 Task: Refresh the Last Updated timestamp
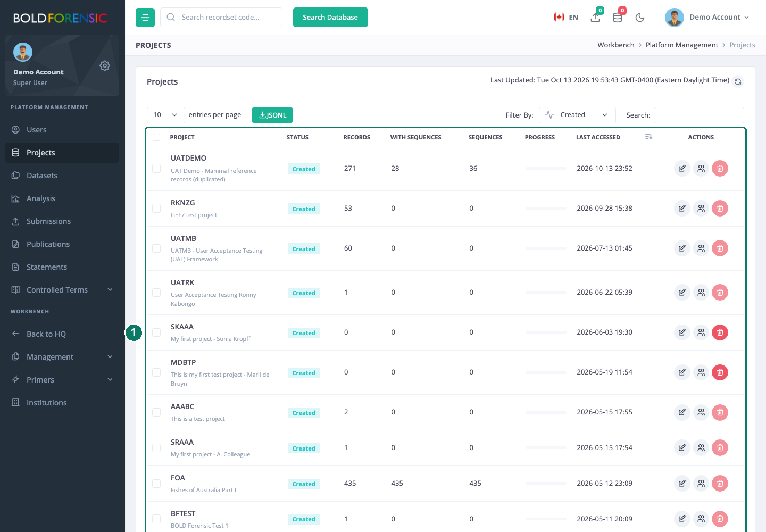coord(738,81)
